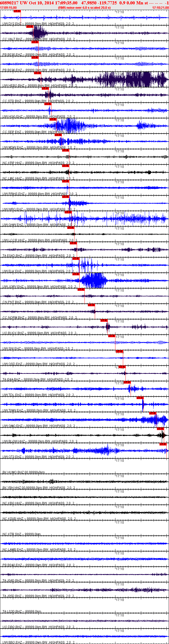The height and width of the screenshot is (644, 169).
Task: Select the pick flag on UO.BUCK BHZ trace
Action: tap(104, 320)
